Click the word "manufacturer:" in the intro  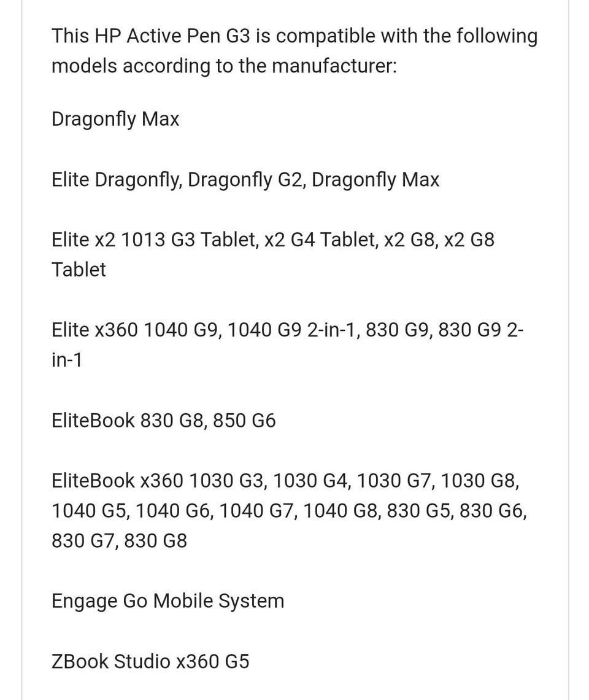334,66
